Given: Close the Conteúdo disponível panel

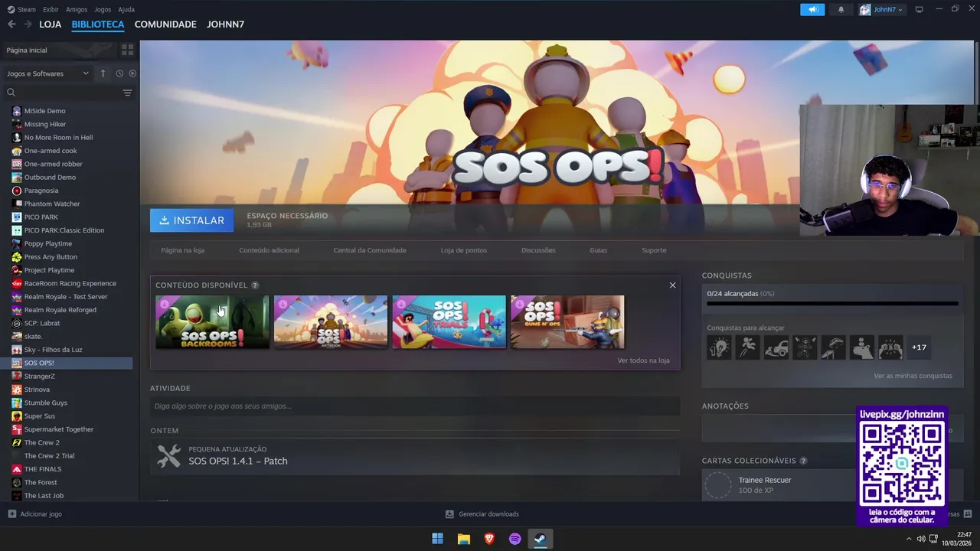Looking at the screenshot, I should (672, 285).
